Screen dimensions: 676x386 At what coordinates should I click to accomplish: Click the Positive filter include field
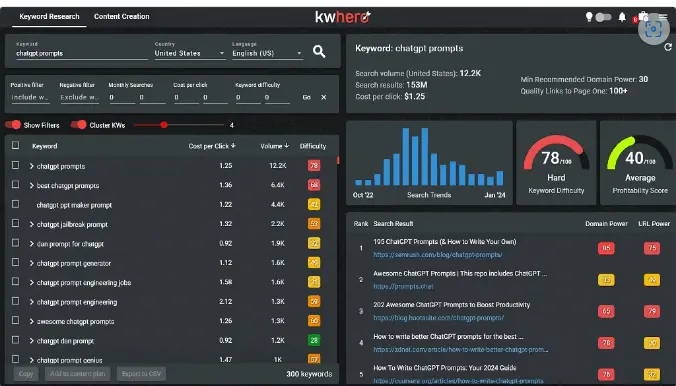(30, 97)
